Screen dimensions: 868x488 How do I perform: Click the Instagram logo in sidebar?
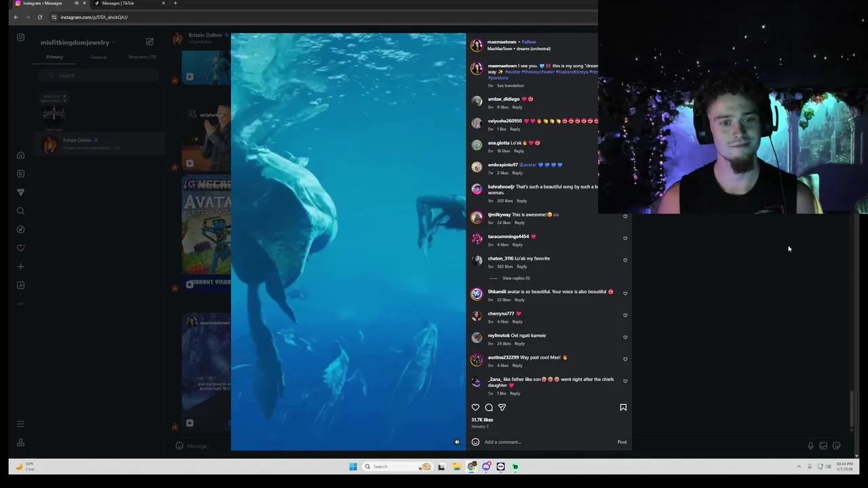[x=20, y=37]
